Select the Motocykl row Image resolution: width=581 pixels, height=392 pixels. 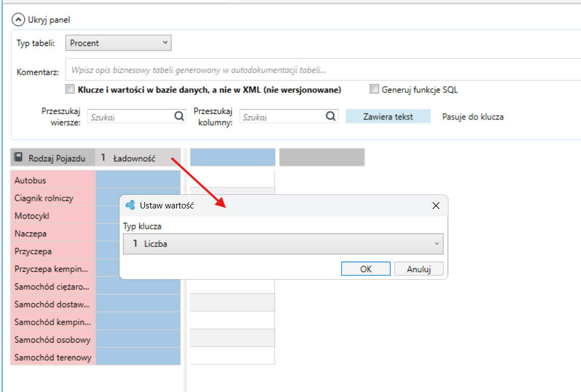[x=53, y=216]
